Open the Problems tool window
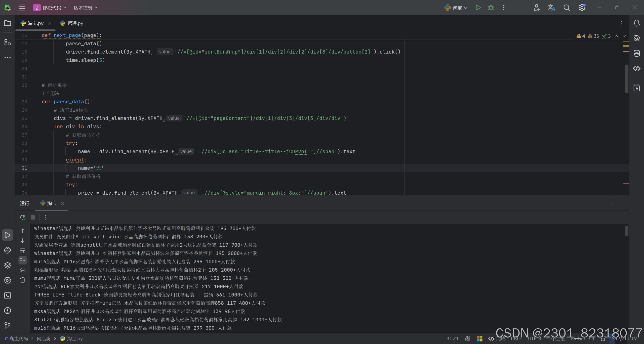Viewport: 644px width, 344px height. (x=8, y=311)
